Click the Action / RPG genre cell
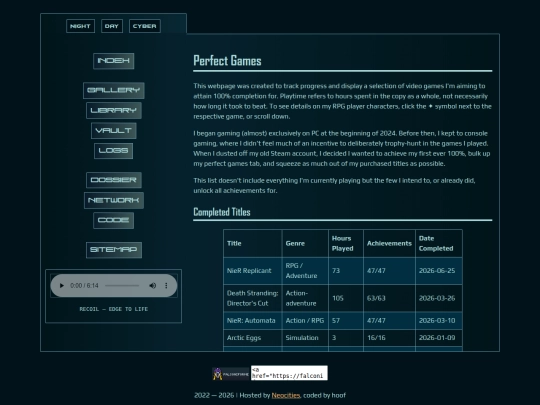 coord(305,321)
